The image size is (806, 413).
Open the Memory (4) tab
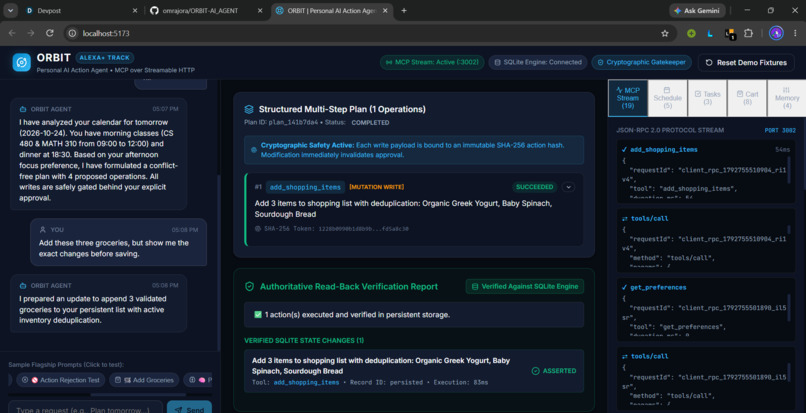coord(787,98)
